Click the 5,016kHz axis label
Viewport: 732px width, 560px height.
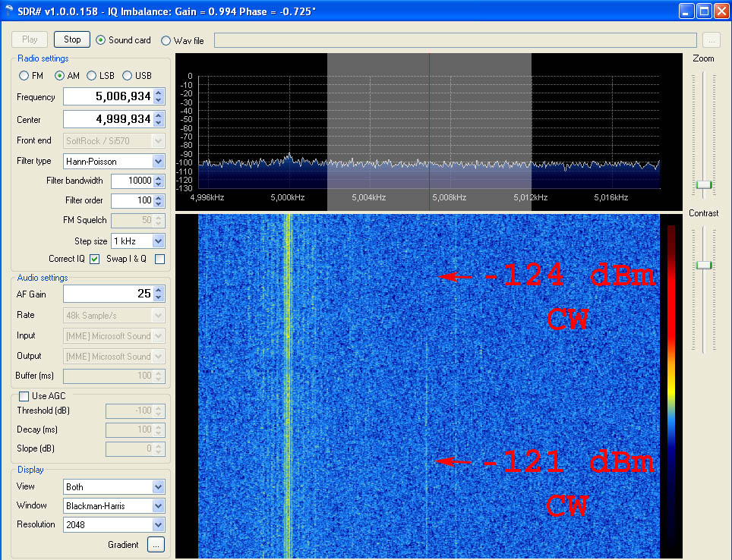(611, 197)
